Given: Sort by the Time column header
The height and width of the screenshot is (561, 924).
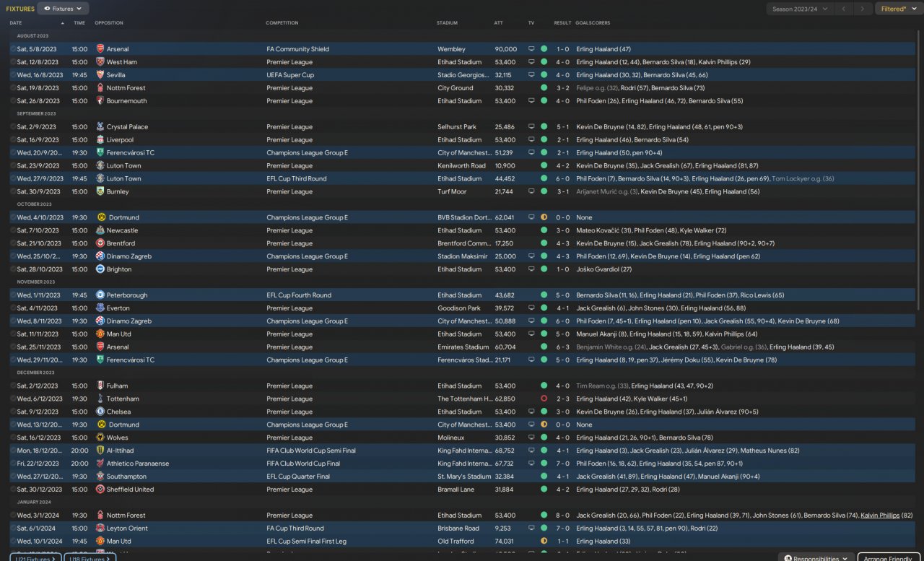Looking at the screenshot, I should (x=79, y=22).
